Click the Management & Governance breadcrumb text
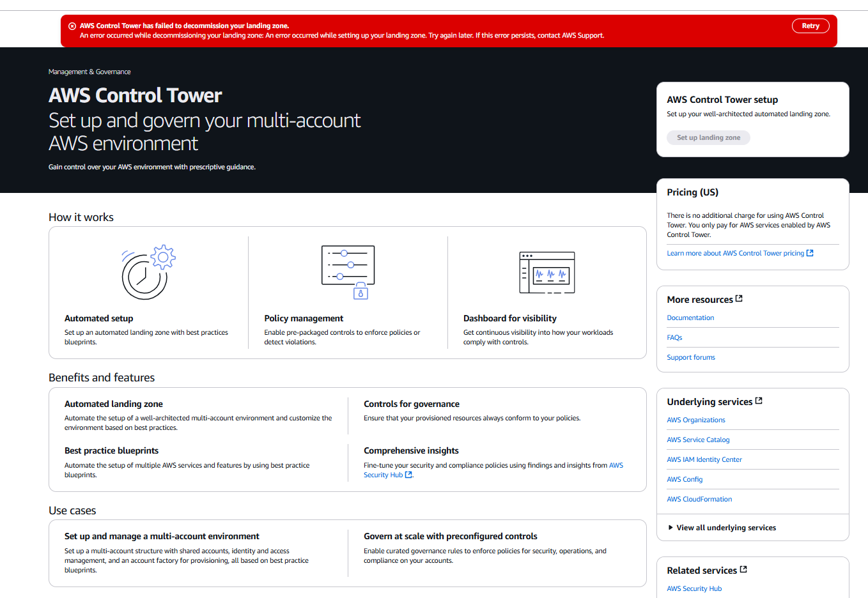Image resolution: width=868 pixels, height=598 pixels. (x=89, y=72)
